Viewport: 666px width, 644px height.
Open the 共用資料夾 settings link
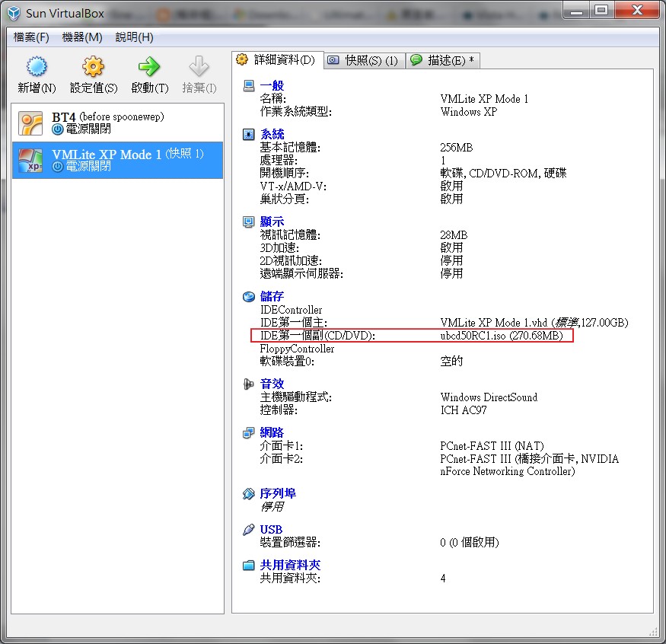(x=290, y=566)
